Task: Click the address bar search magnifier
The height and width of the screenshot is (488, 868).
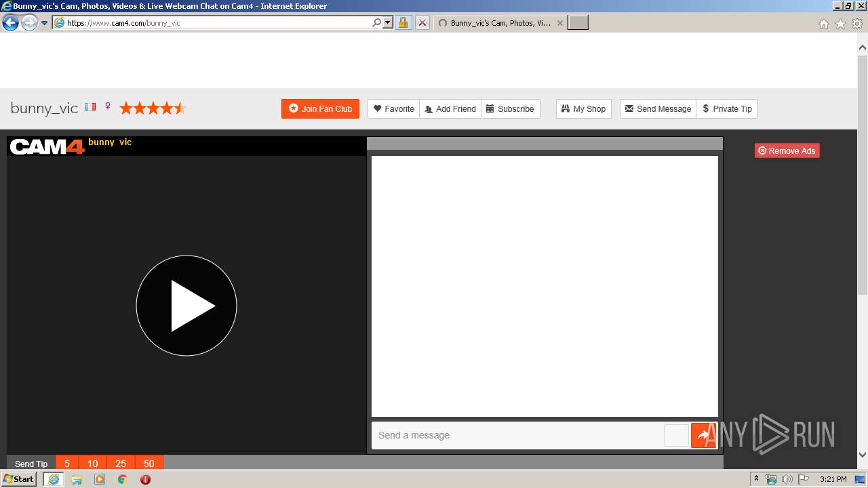Action: point(377,23)
